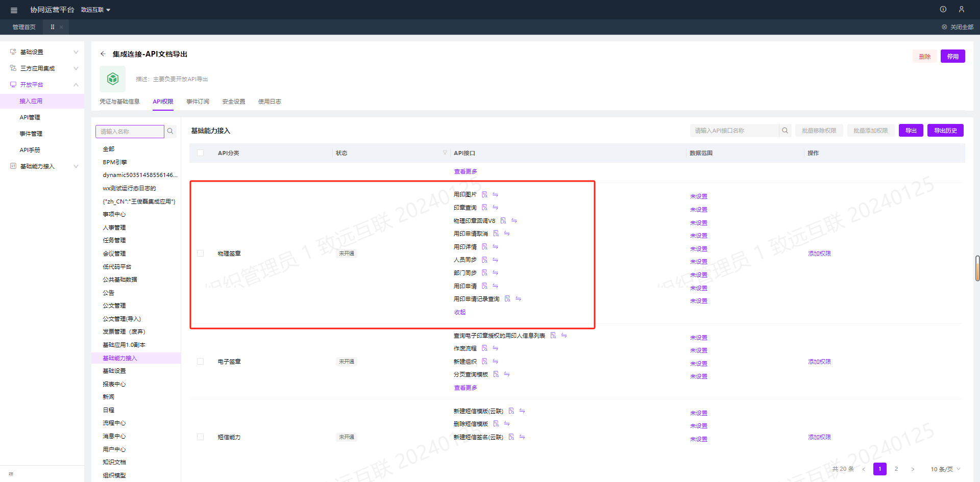Open the 致远互联 organization dropdown

tap(95, 10)
